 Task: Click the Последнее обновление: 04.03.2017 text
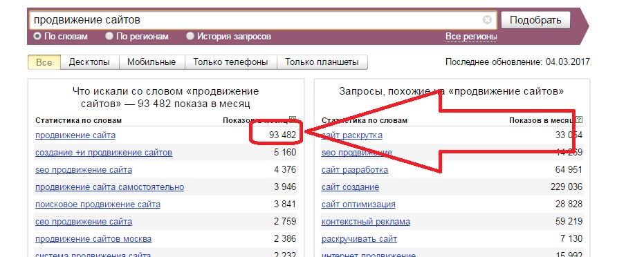click(x=517, y=62)
